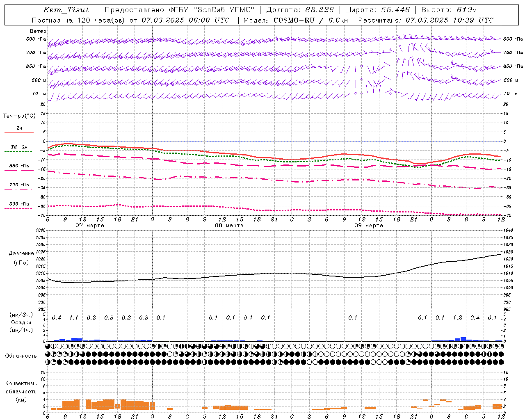Screen dimensions: 525x420
Task: Click the 08 марта date label
Action: pyautogui.click(x=229, y=226)
